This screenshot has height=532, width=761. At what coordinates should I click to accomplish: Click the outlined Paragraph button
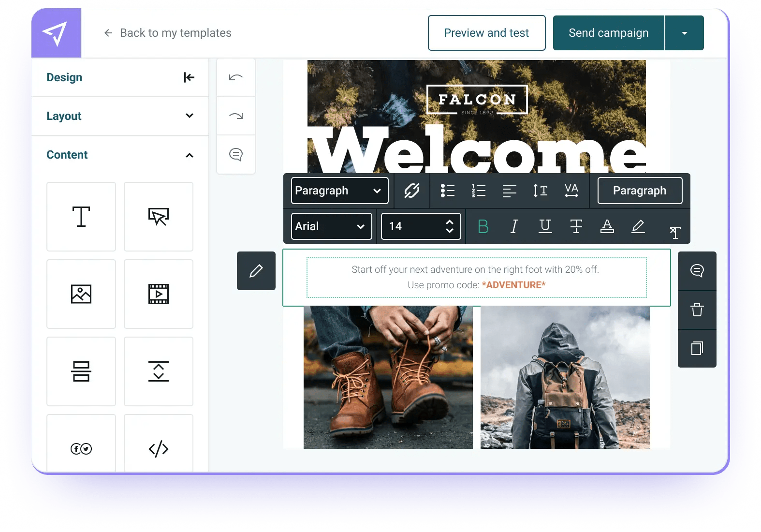[640, 191]
